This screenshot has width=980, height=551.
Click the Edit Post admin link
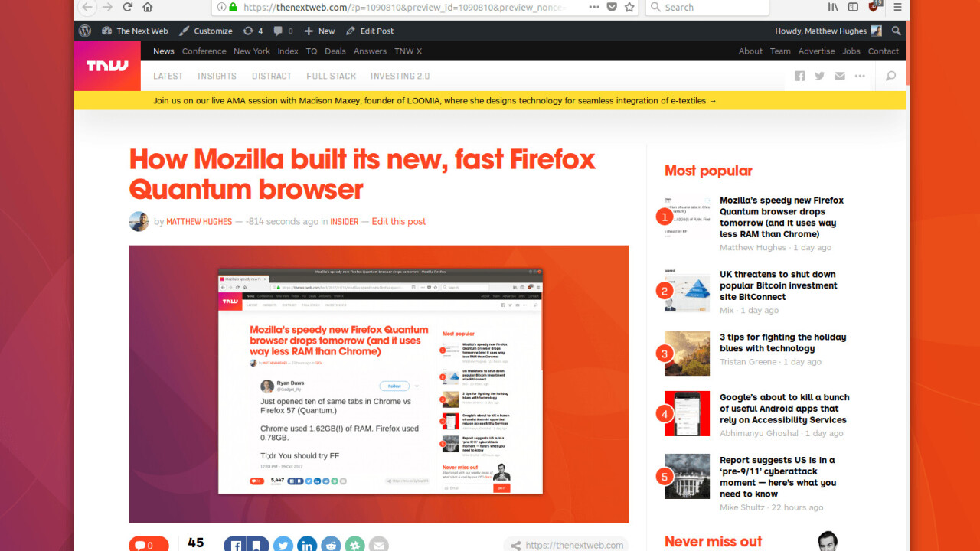(370, 31)
